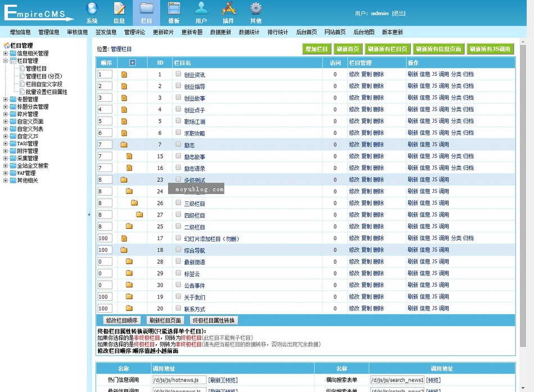Open the 模板 window icon
534x392 pixels.
tap(174, 8)
